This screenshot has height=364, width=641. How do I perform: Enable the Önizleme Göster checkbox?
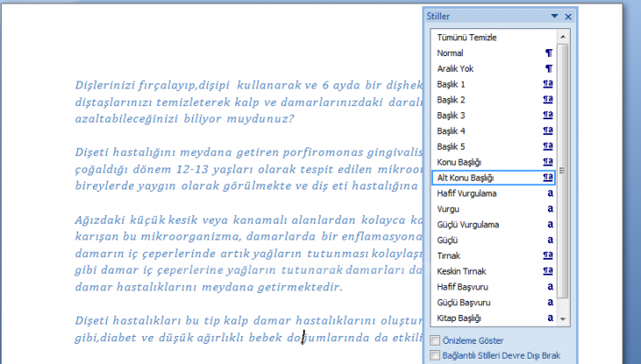click(435, 340)
